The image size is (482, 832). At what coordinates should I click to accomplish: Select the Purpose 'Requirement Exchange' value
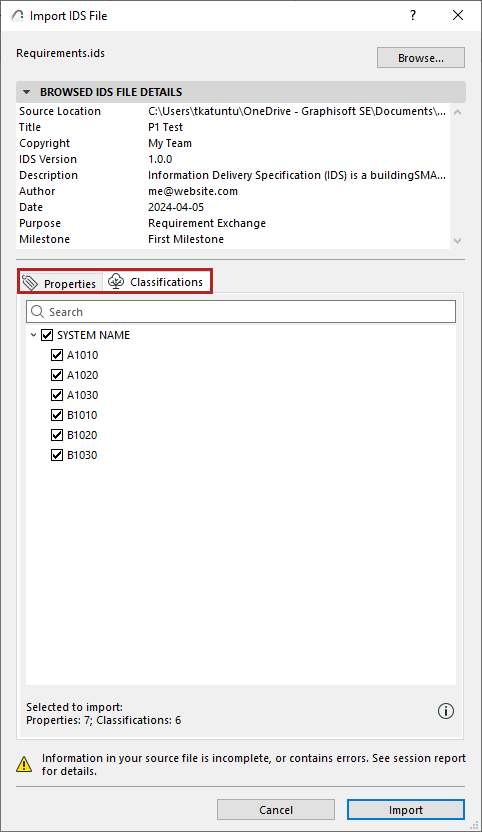click(x=207, y=223)
